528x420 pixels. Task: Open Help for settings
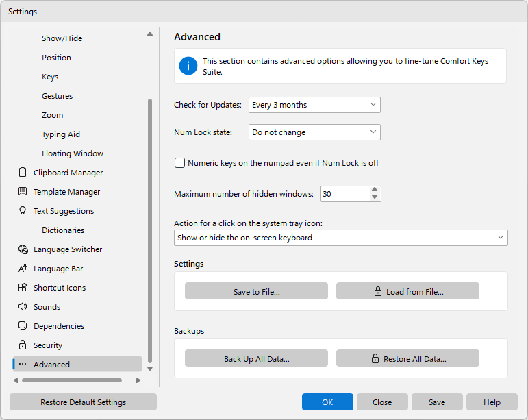492,402
